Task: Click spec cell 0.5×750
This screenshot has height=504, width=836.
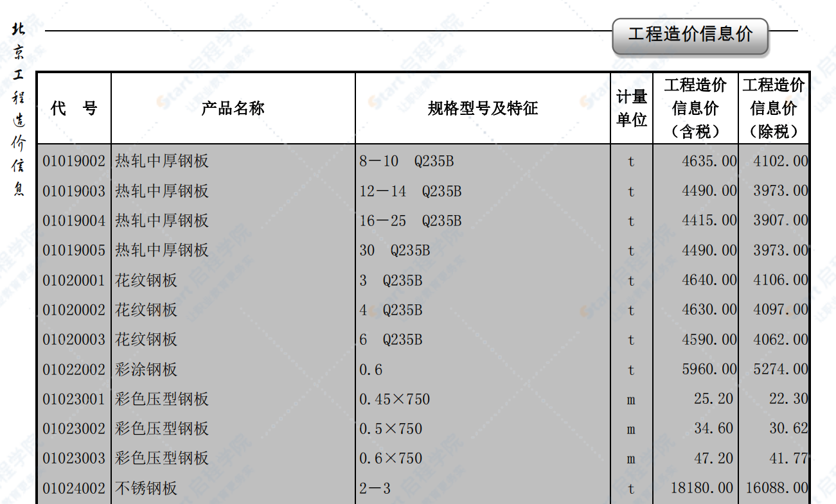Action: 391,429
